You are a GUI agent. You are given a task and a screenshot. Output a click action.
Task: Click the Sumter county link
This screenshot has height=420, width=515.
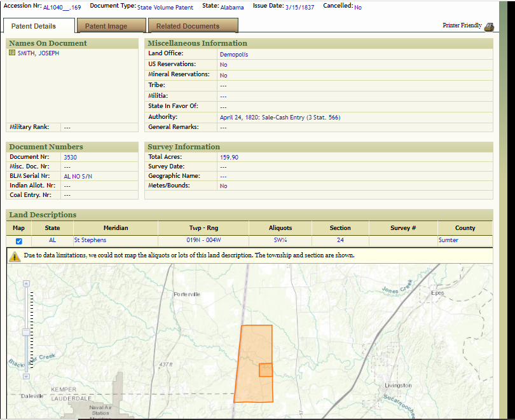pyautogui.click(x=448, y=240)
